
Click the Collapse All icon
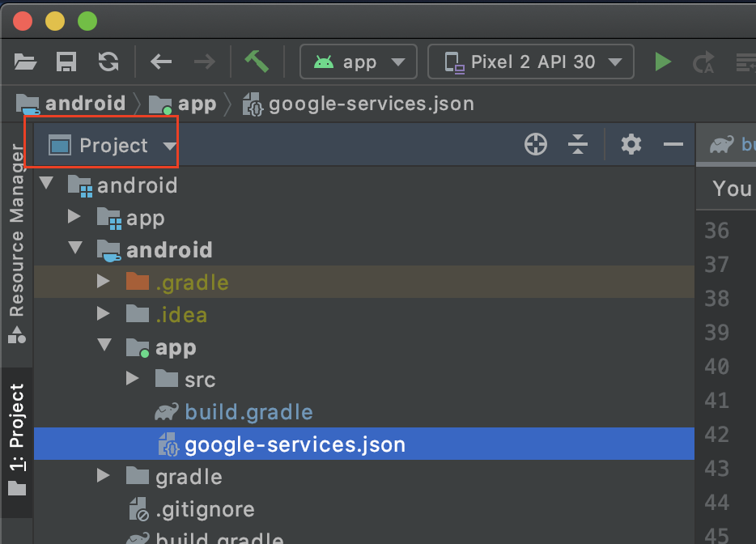click(578, 144)
